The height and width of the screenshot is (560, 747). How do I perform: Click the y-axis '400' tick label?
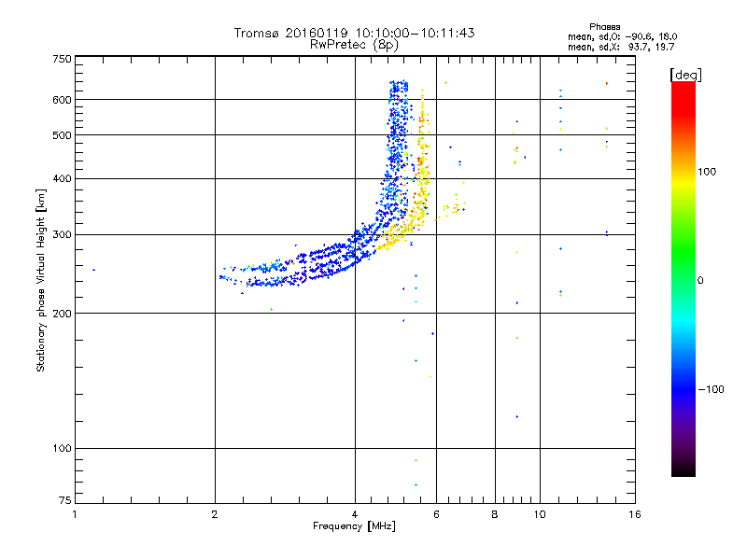[62, 179]
